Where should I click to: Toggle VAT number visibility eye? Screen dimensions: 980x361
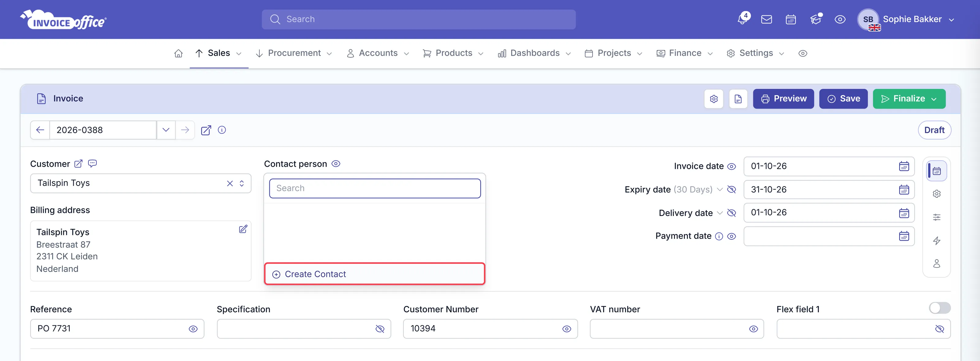753,329
